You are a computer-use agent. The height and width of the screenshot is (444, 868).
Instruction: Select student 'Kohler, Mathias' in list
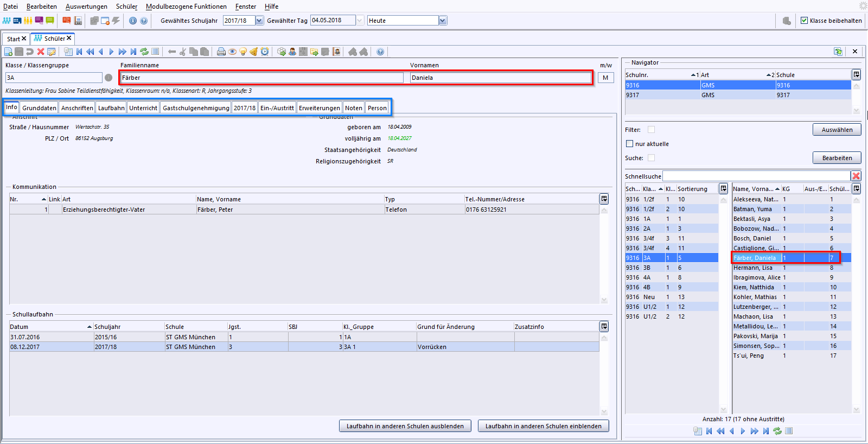[x=792, y=297]
